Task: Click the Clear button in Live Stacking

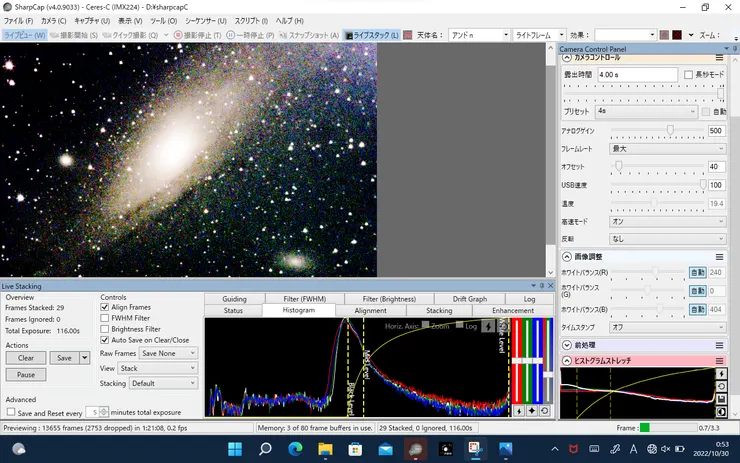Action: pyautogui.click(x=26, y=358)
